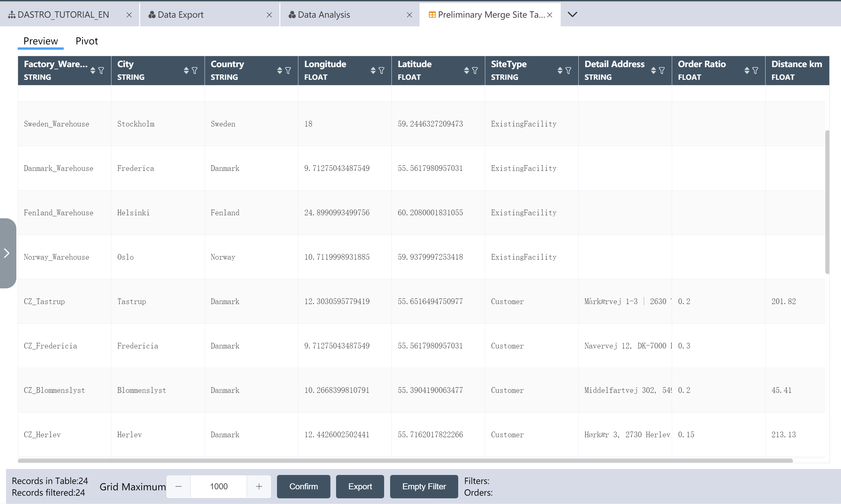
Task: Open the Pivot view
Action: click(x=86, y=41)
